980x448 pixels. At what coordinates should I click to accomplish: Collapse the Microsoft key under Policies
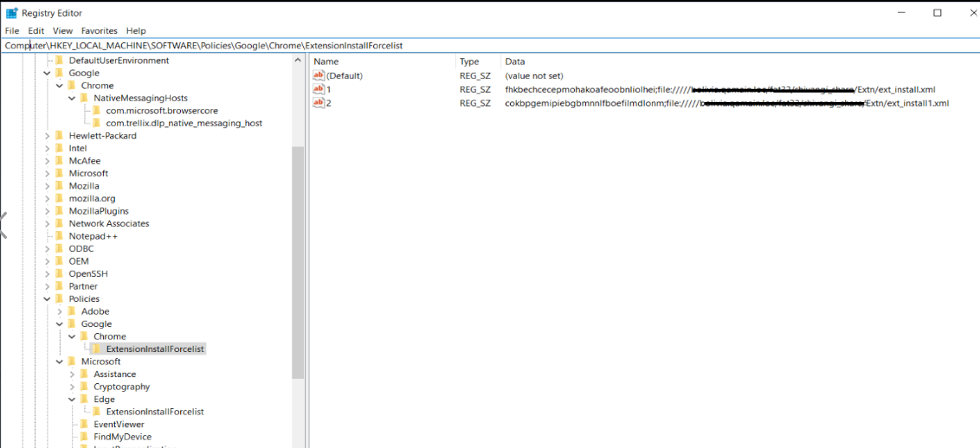pos(60,362)
